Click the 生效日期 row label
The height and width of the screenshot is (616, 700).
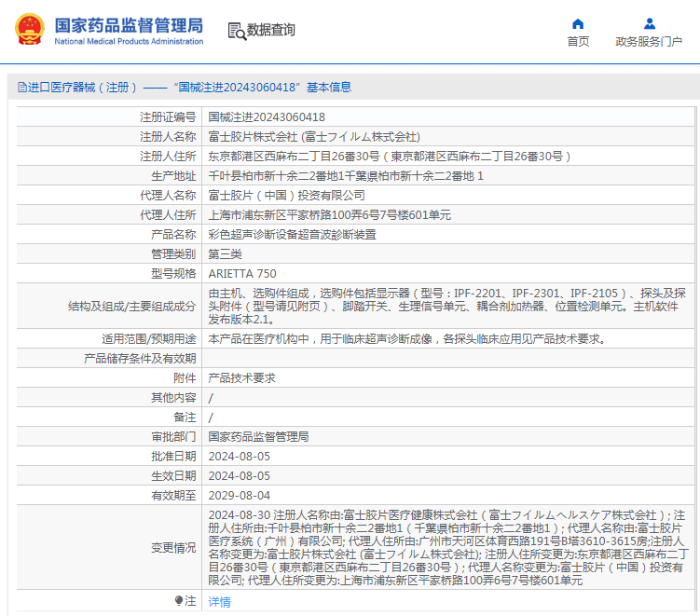tap(173, 476)
